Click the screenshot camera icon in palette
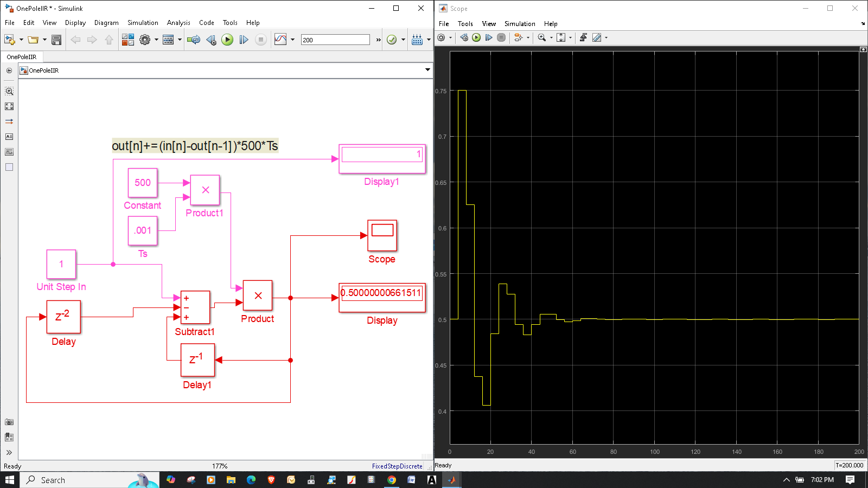This screenshot has height=488, width=868. 9,422
